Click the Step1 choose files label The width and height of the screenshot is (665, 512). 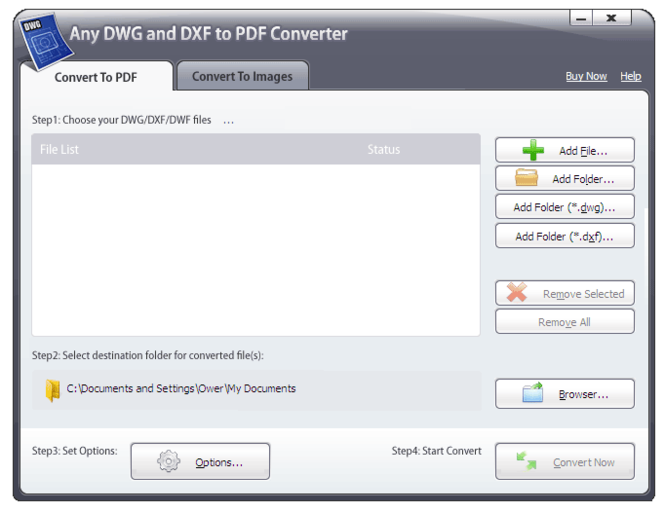(121, 120)
